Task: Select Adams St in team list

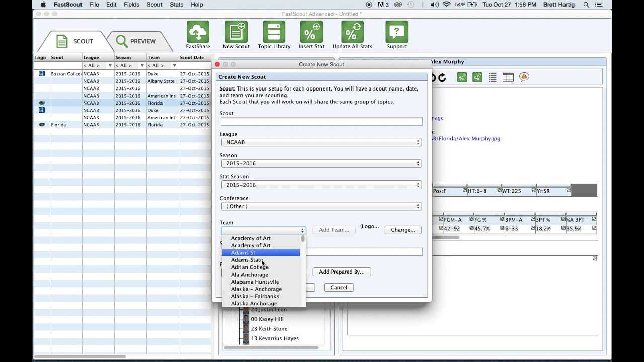Action: 261,253
